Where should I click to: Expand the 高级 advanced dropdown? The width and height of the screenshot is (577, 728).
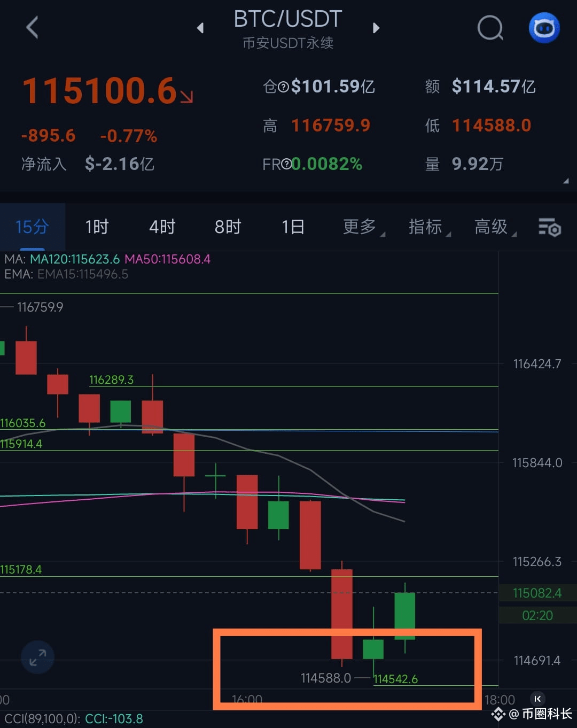tap(495, 227)
